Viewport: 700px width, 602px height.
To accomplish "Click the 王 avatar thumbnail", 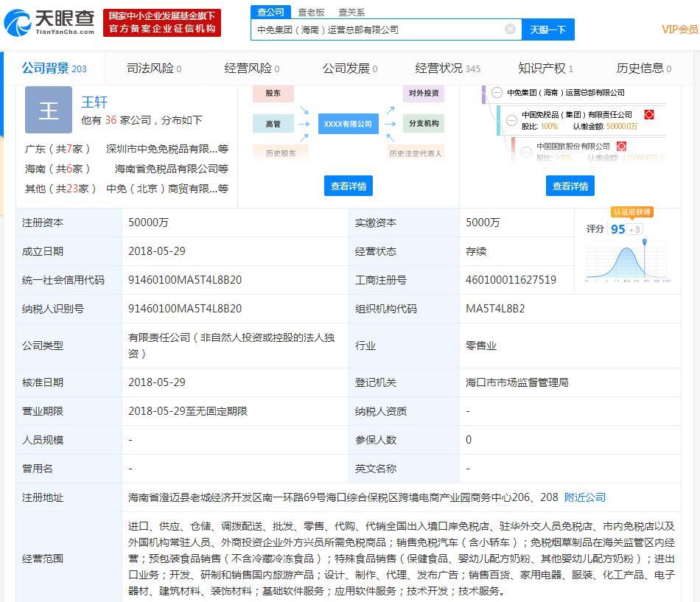I will (x=48, y=110).
